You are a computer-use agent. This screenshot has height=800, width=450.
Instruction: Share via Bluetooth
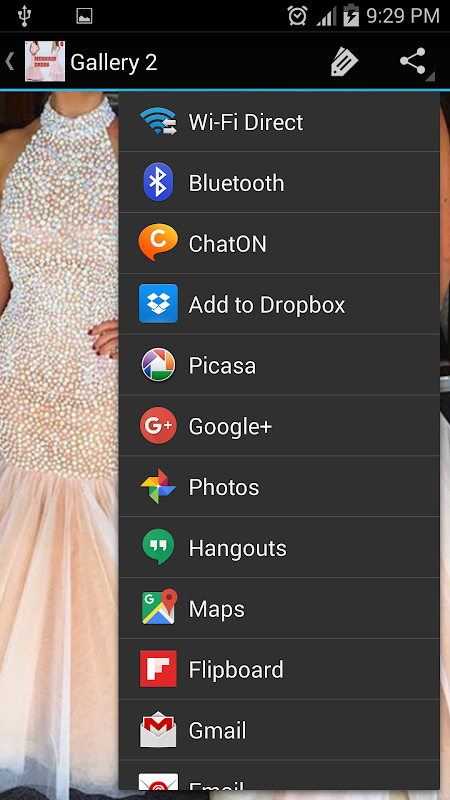279,182
